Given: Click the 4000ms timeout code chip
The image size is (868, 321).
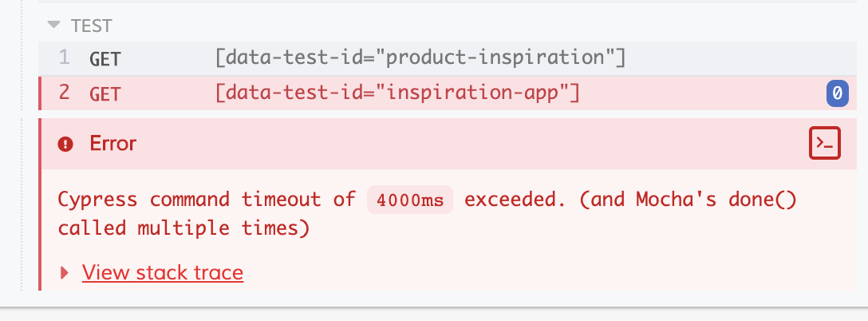Looking at the screenshot, I should click(410, 200).
